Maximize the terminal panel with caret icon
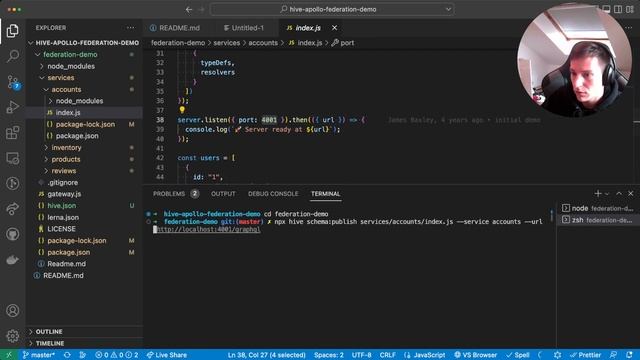Screen dimensions: 640x360 pyautogui.click(x=619, y=193)
